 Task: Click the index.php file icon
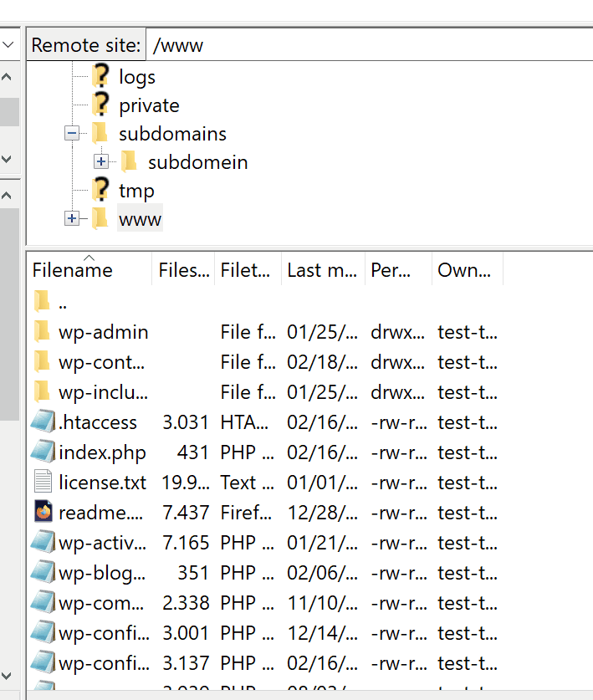(x=43, y=452)
